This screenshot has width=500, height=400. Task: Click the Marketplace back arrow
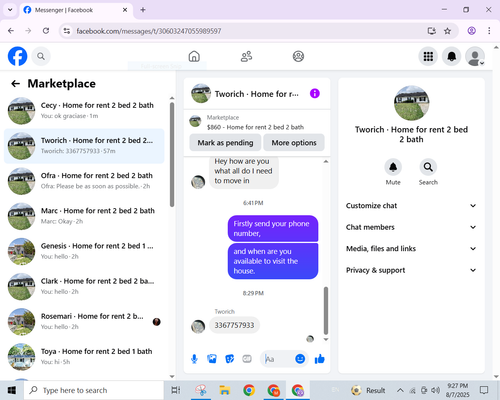click(15, 84)
